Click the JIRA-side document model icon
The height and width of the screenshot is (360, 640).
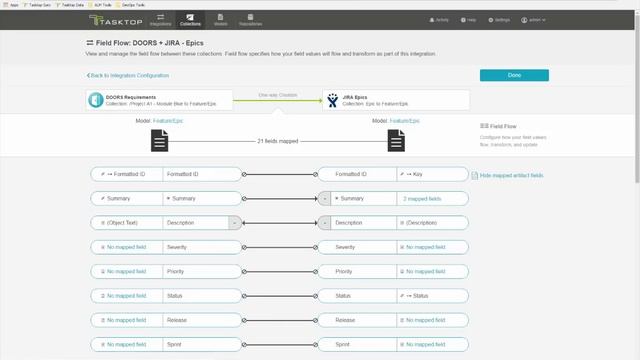(x=396, y=140)
